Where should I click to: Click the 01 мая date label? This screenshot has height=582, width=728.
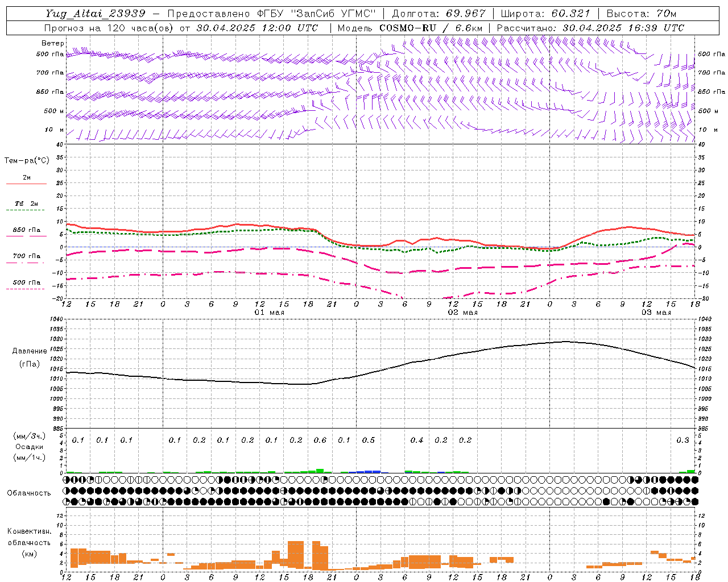pos(270,313)
